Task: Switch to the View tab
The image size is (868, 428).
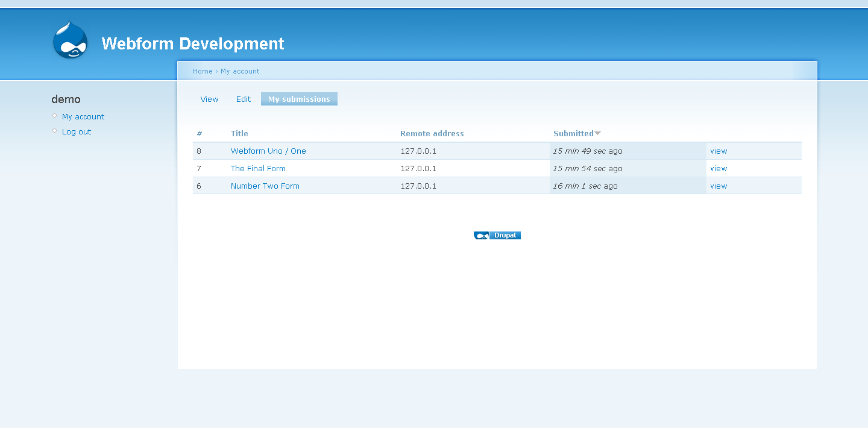Action: click(209, 99)
